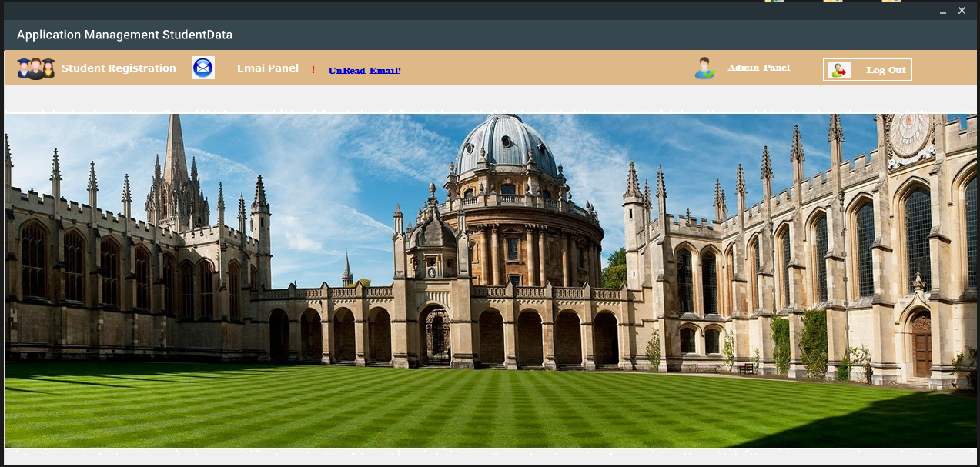Open the UnRead Email! link

pyautogui.click(x=365, y=71)
